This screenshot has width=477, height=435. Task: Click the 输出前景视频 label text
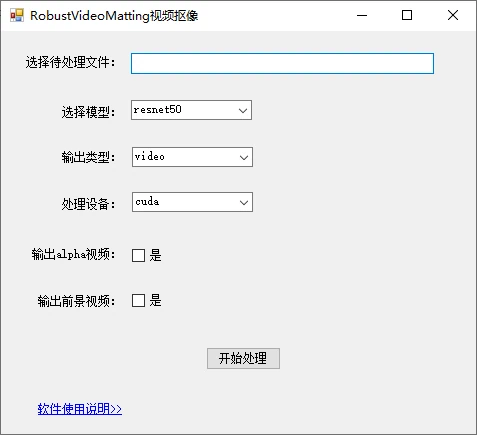click(x=77, y=301)
